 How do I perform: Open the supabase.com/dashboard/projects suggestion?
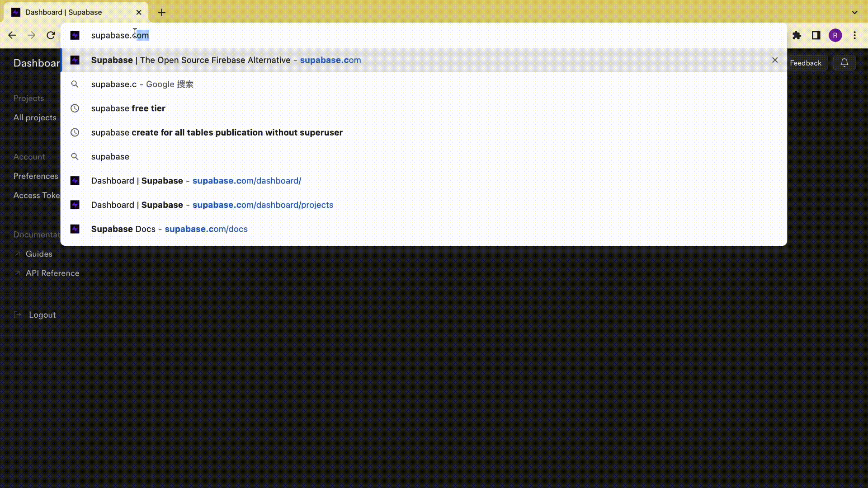coord(424,205)
